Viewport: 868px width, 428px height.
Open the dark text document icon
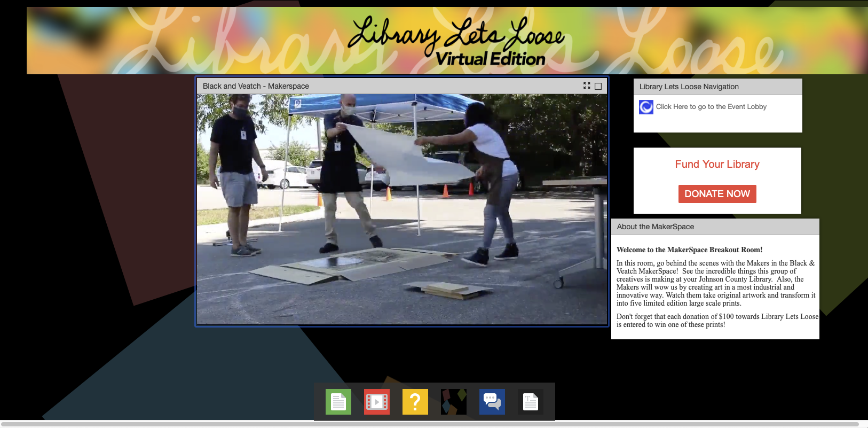click(531, 402)
